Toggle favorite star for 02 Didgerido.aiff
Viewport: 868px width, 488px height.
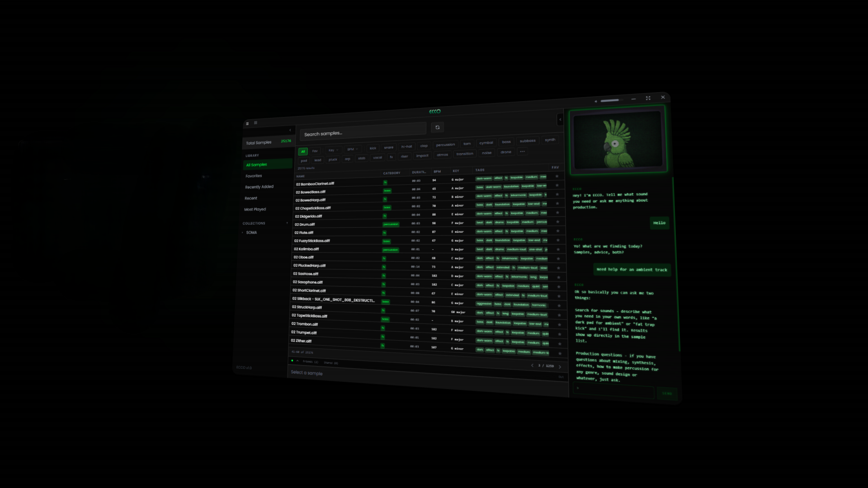557,212
